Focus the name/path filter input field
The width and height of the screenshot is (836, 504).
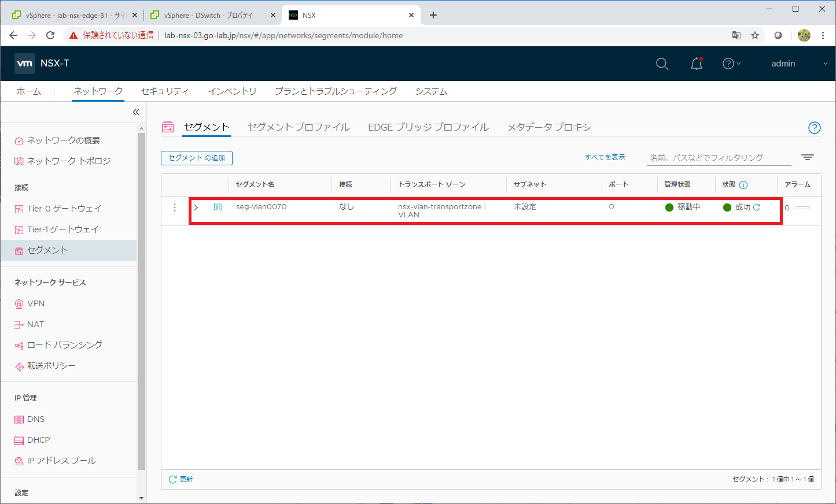point(719,158)
